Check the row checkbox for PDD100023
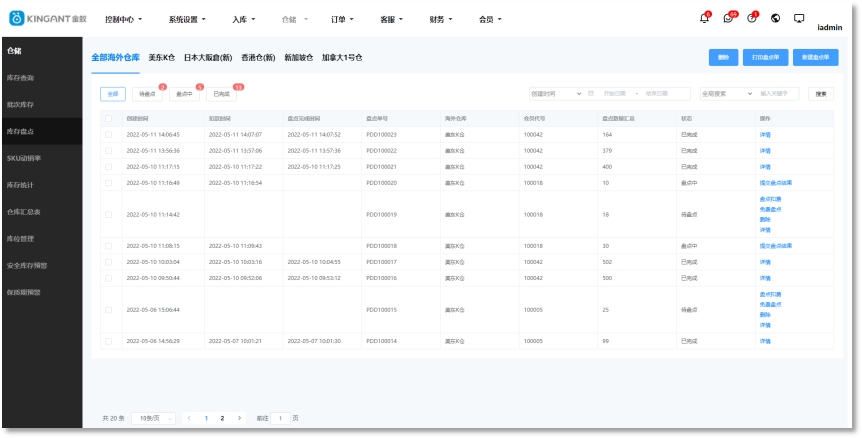The height and width of the screenshot is (438, 862). pyautogui.click(x=109, y=134)
